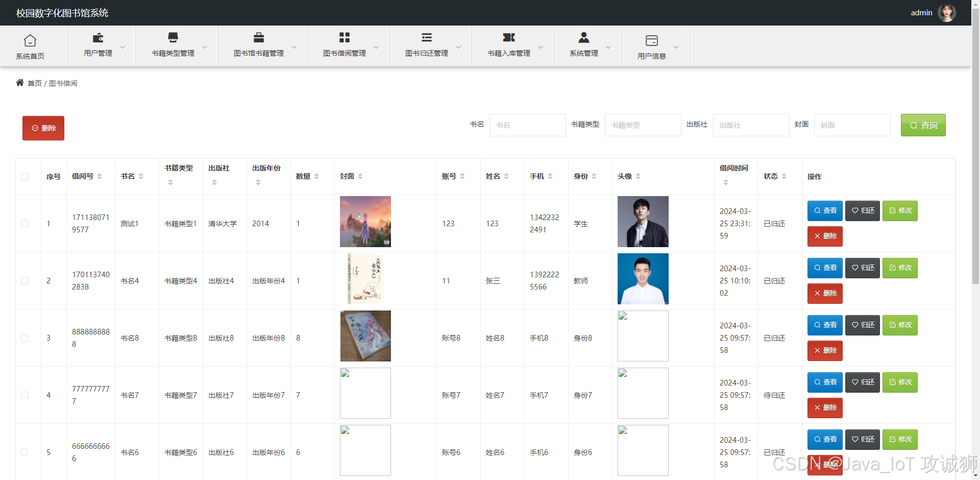
Task: Check the row for 测试1
Action: coord(24,224)
